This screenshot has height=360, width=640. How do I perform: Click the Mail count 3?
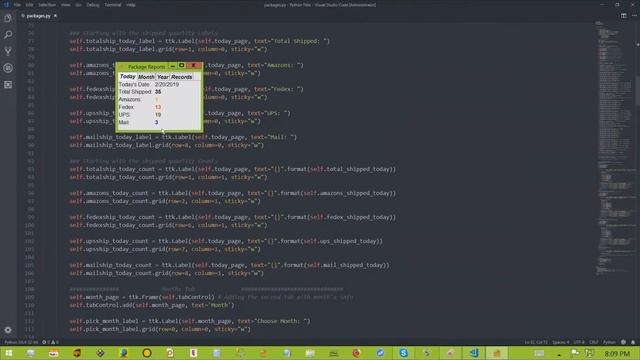pyautogui.click(x=156, y=122)
